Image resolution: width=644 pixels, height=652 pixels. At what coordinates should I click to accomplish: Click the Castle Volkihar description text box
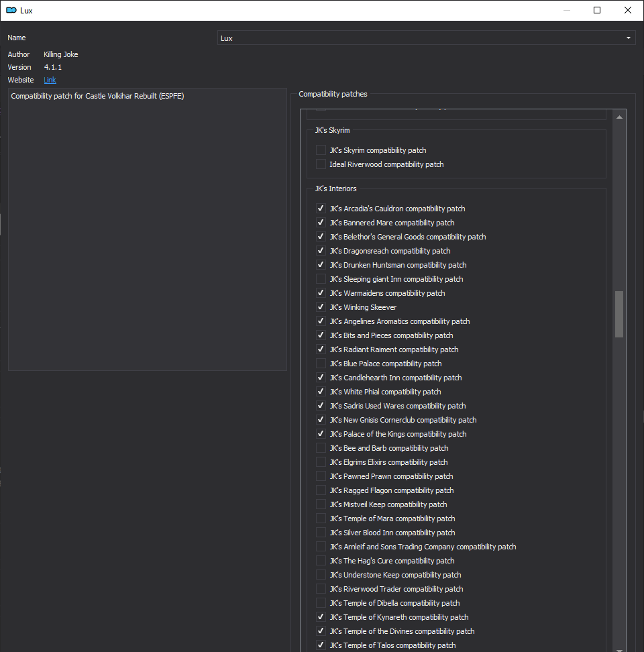point(148,229)
